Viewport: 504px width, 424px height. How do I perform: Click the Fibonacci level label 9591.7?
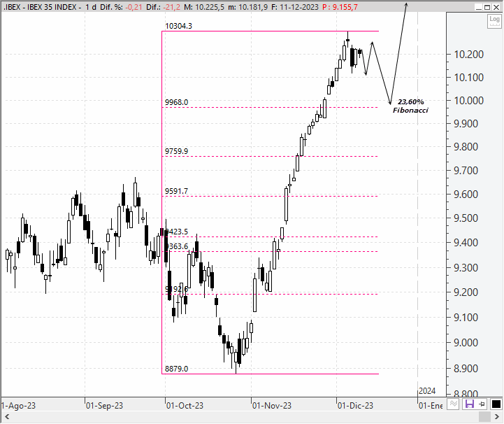pos(176,191)
